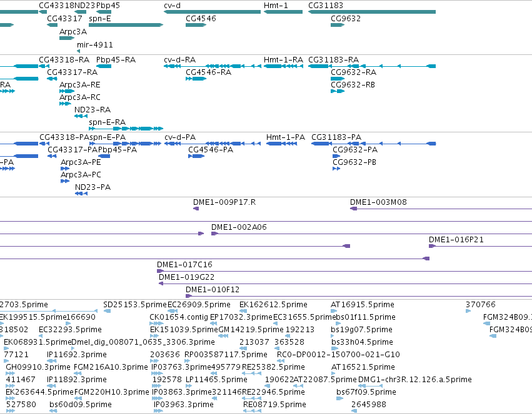The width and height of the screenshot is (532, 414).
Task: Select the FGM216A10.3prime EST label
Action: tap(110, 367)
